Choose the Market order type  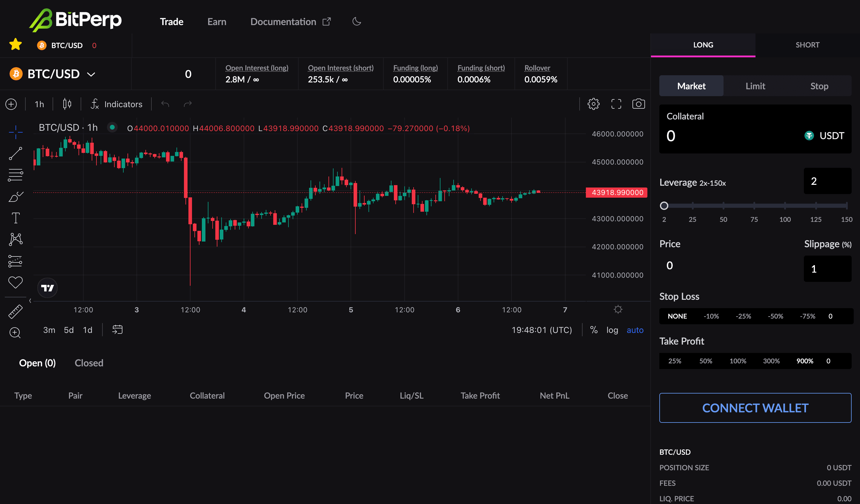[x=691, y=86]
